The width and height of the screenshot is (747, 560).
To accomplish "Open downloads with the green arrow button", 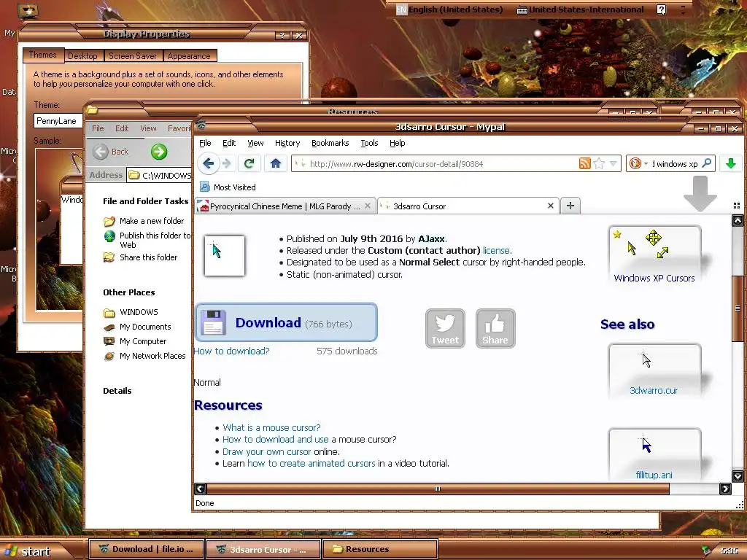I will 731,164.
